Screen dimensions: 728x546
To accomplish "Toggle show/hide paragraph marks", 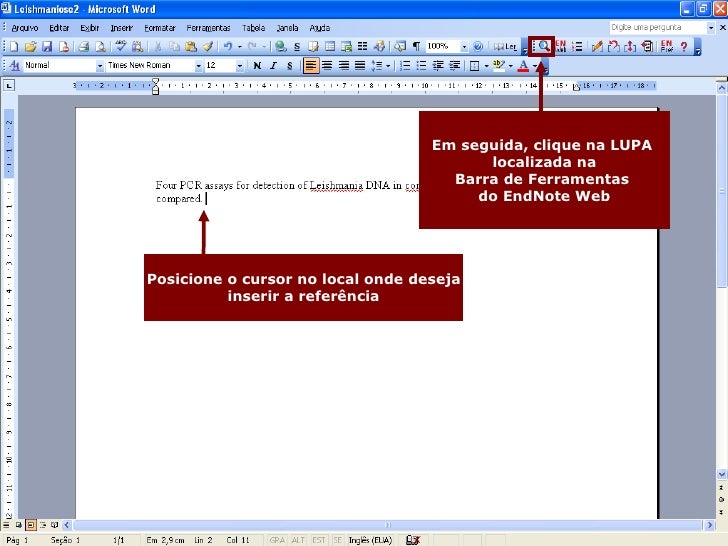I will pos(416,46).
